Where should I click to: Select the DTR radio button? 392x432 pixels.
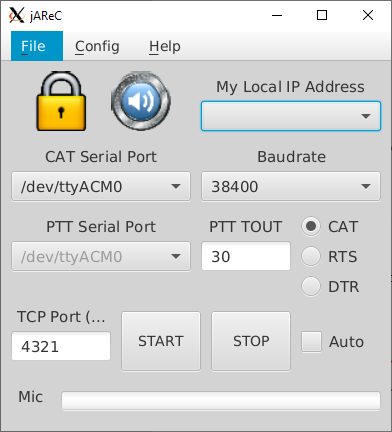click(x=311, y=286)
